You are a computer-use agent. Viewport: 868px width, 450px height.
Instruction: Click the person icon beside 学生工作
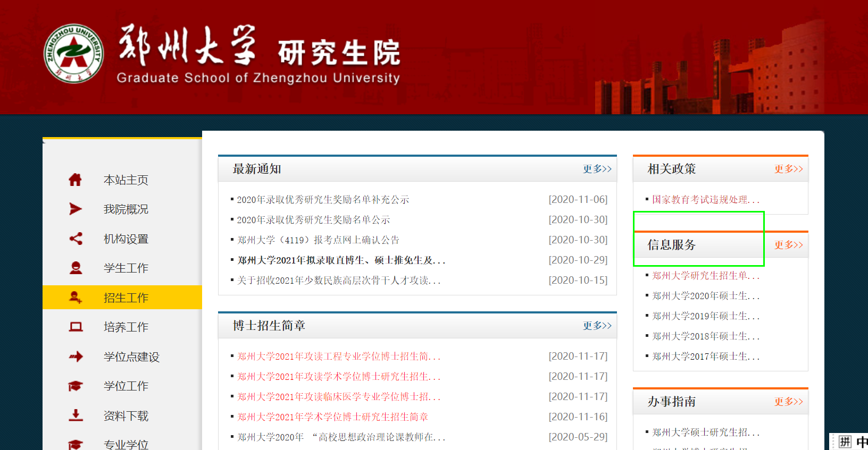tap(76, 268)
